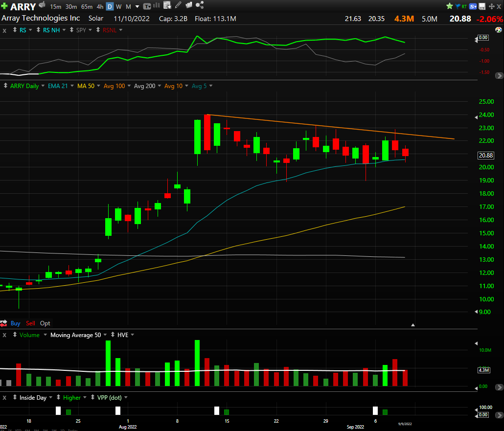Click the Buy button
Screen dimensions: 504x431
tap(16, 323)
